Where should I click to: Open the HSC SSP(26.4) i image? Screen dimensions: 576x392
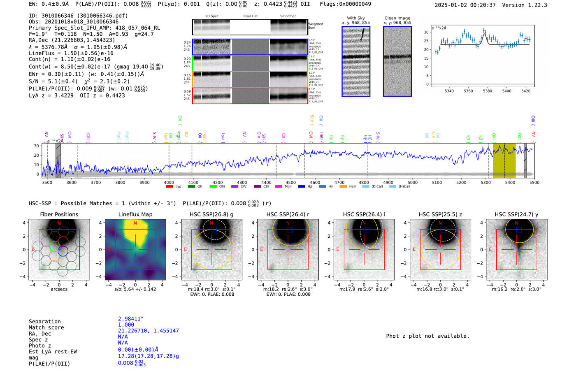pyautogui.click(x=364, y=249)
